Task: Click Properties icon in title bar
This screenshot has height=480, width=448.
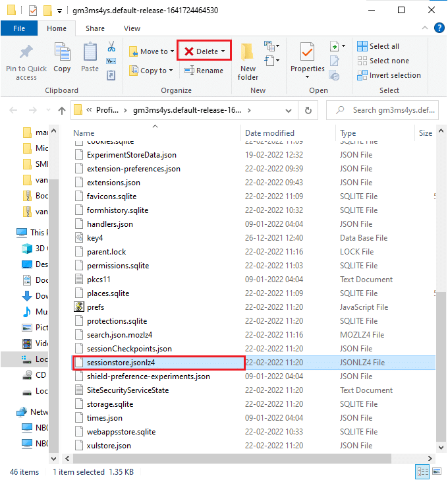Action: point(33,11)
